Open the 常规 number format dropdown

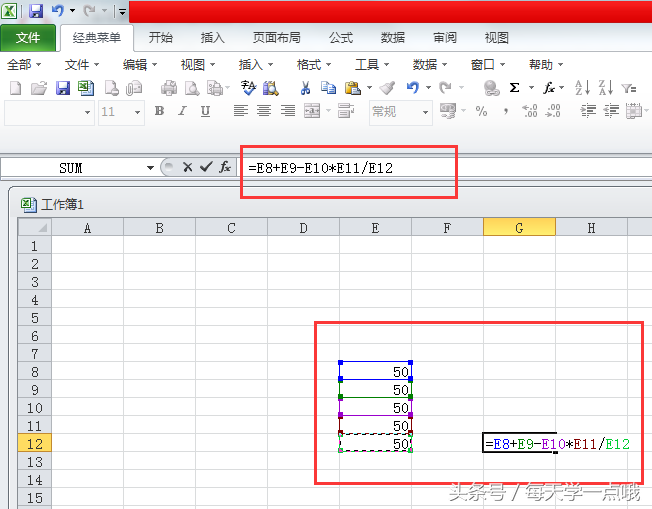pos(425,112)
